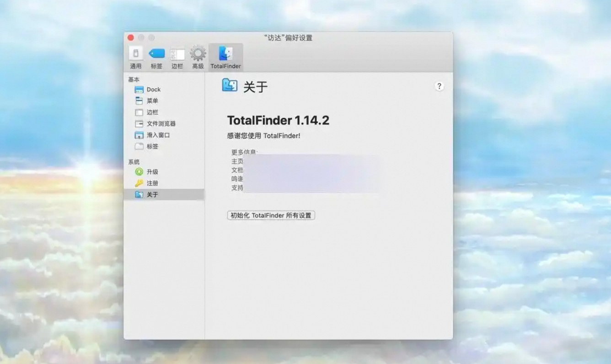Click the Dock icon in sidebar
The image size is (611, 364).
coord(139,90)
